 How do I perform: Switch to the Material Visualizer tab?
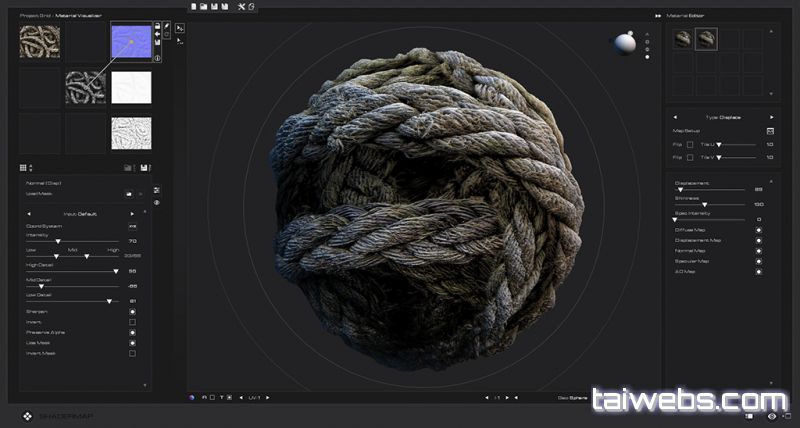76,16
